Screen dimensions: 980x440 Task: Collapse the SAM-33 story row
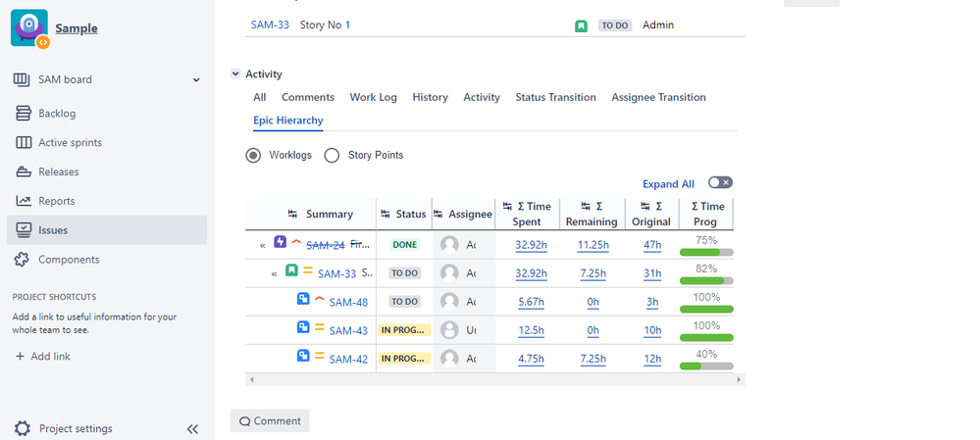point(274,274)
